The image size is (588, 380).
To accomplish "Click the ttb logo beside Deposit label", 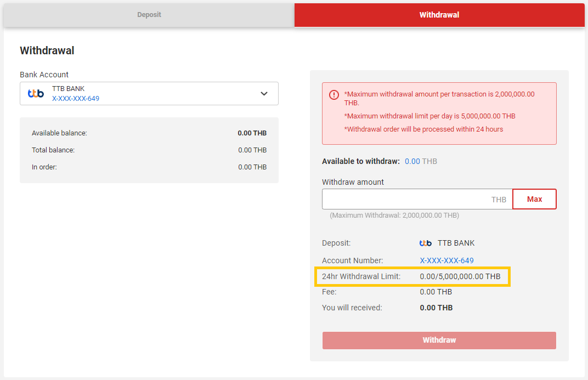I will click(425, 243).
